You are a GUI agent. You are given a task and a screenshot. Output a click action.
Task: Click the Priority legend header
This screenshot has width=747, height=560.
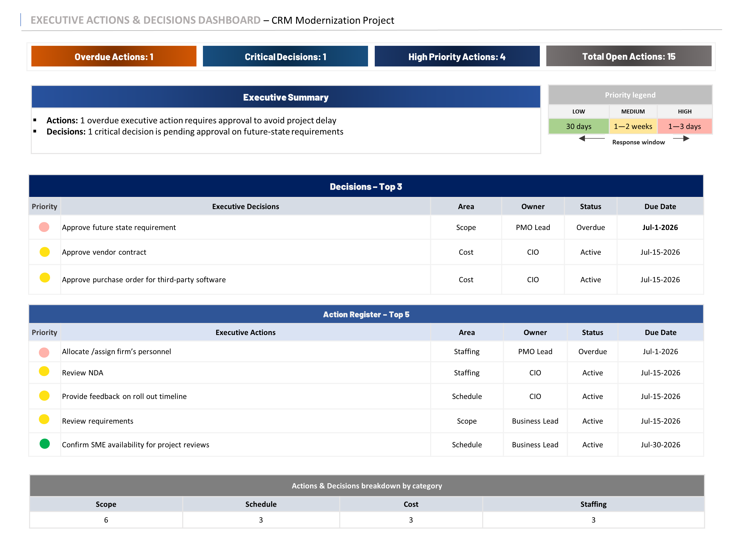click(x=630, y=95)
